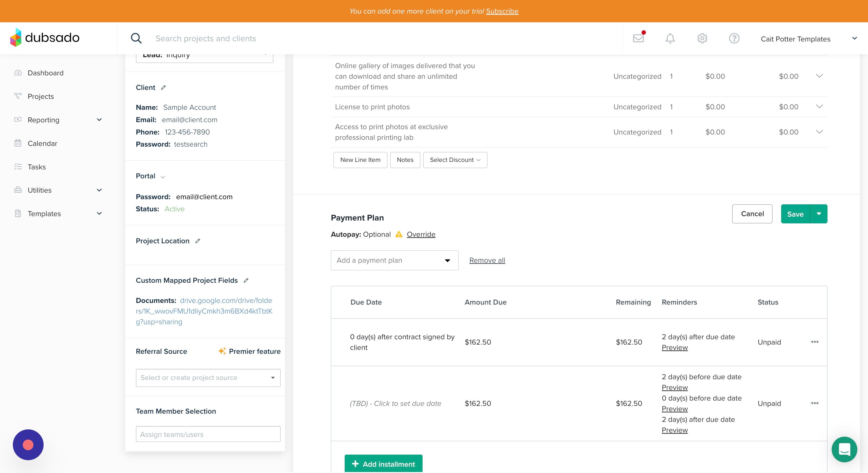The width and height of the screenshot is (868, 473).
Task: Click the help question mark icon
Action: 734,39
